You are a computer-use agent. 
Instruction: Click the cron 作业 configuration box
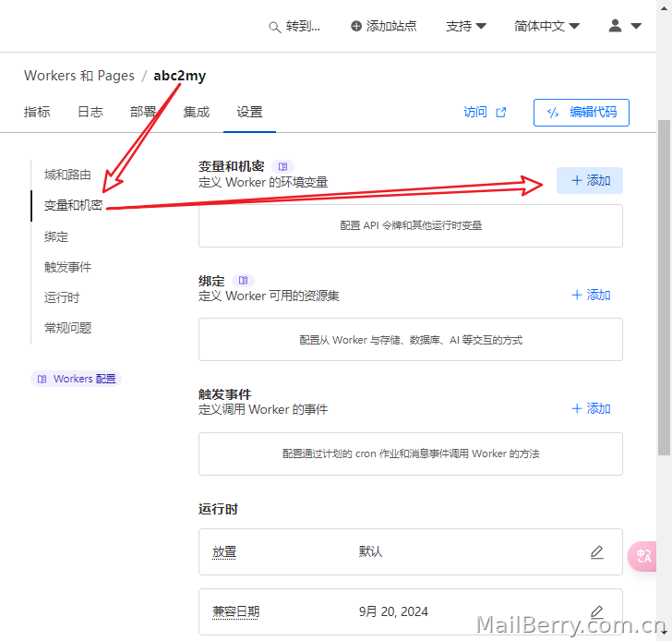(x=411, y=454)
